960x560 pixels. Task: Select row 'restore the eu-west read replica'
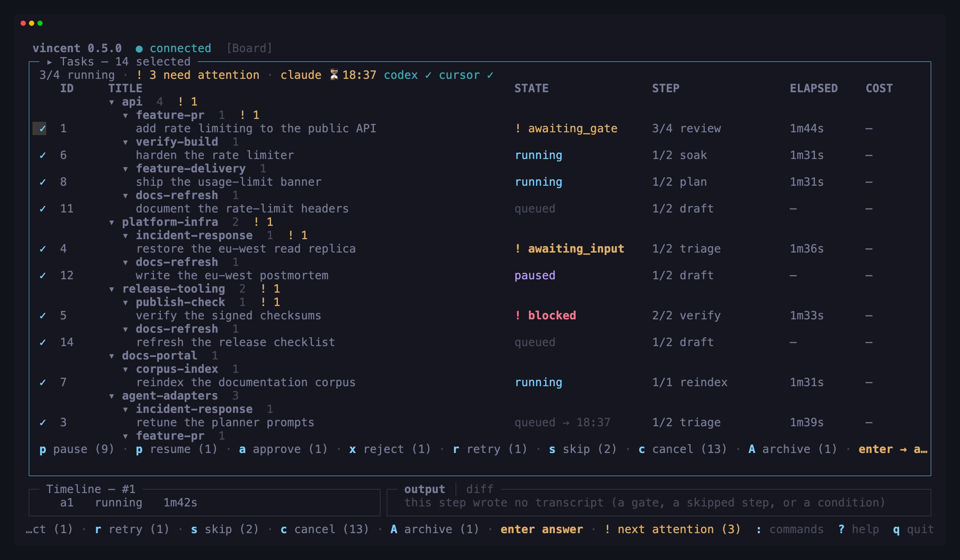click(x=480, y=249)
